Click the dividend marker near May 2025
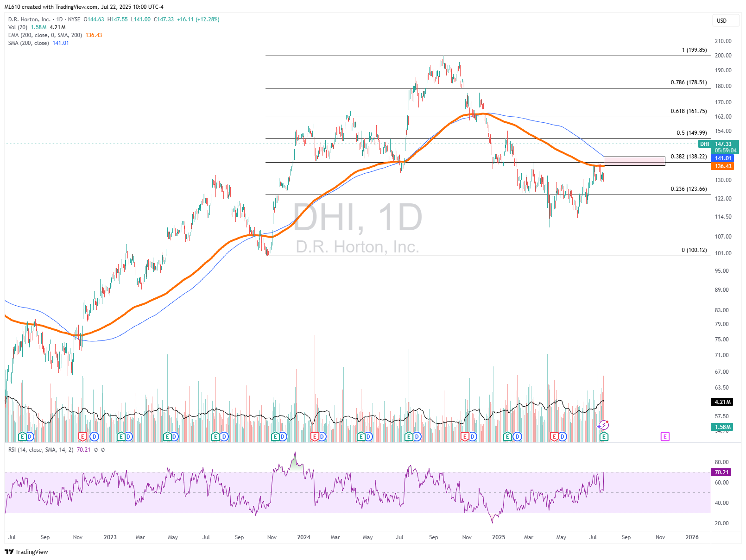The image size is (746, 560). (x=562, y=436)
